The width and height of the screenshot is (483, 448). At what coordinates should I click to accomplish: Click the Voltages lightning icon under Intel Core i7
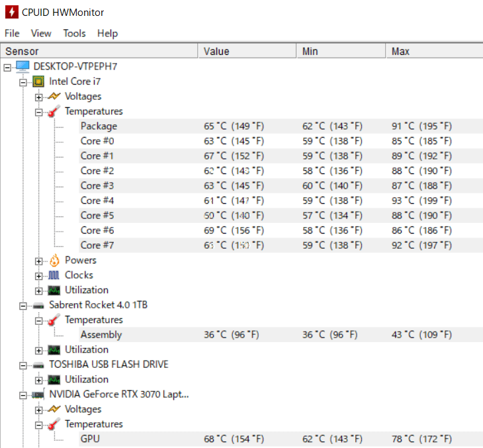point(54,97)
